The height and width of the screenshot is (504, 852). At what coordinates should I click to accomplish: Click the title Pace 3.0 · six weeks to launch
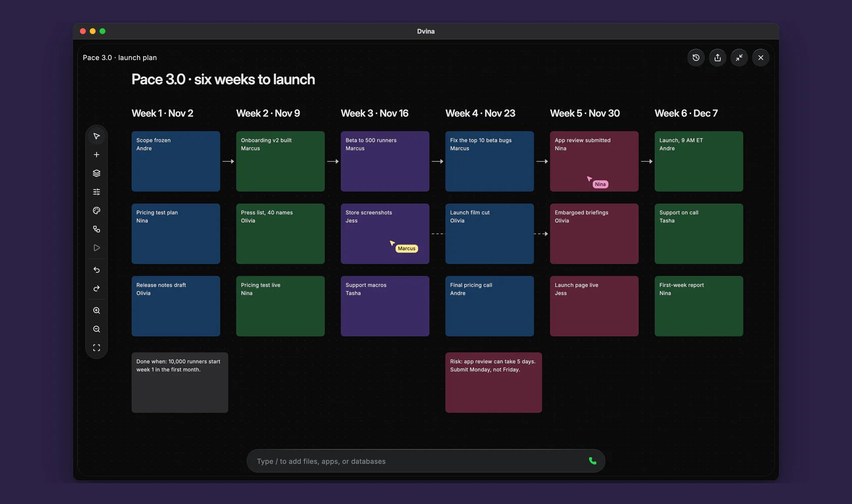click(x=223, y=80)
